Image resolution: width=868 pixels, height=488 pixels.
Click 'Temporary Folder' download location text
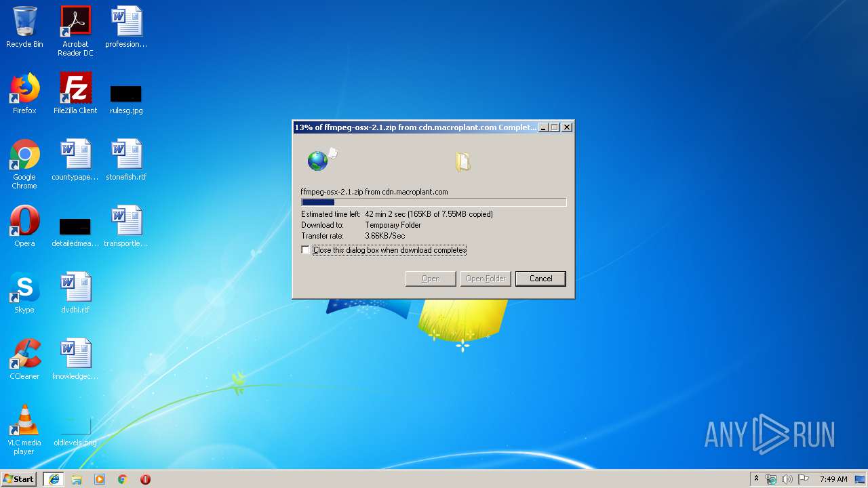(x=393, y=225)
